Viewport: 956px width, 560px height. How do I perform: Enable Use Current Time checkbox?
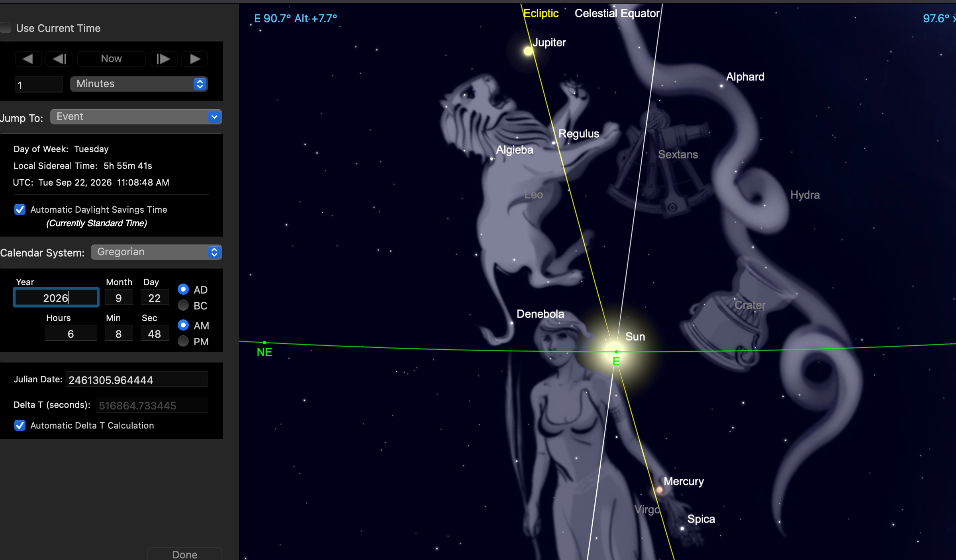[6, 28]
